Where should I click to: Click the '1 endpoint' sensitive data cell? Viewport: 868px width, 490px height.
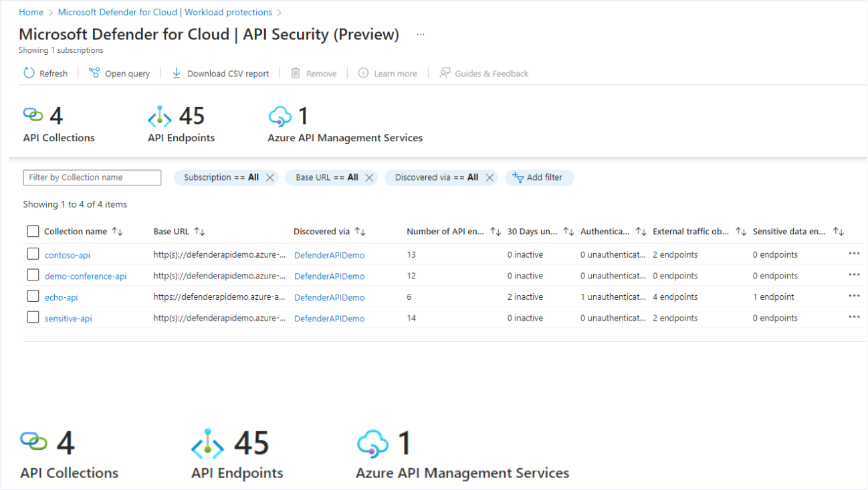point(774,297)
